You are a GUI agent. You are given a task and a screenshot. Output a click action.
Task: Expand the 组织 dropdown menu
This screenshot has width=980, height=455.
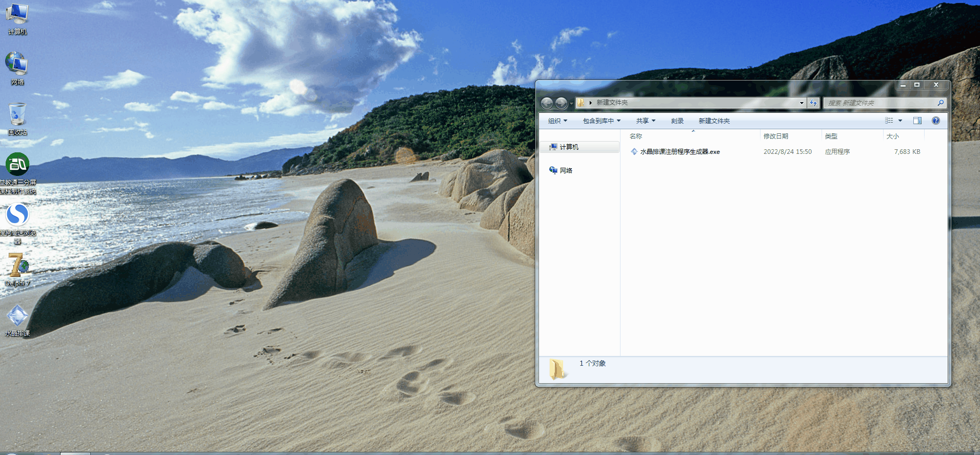tap(557, 121)
